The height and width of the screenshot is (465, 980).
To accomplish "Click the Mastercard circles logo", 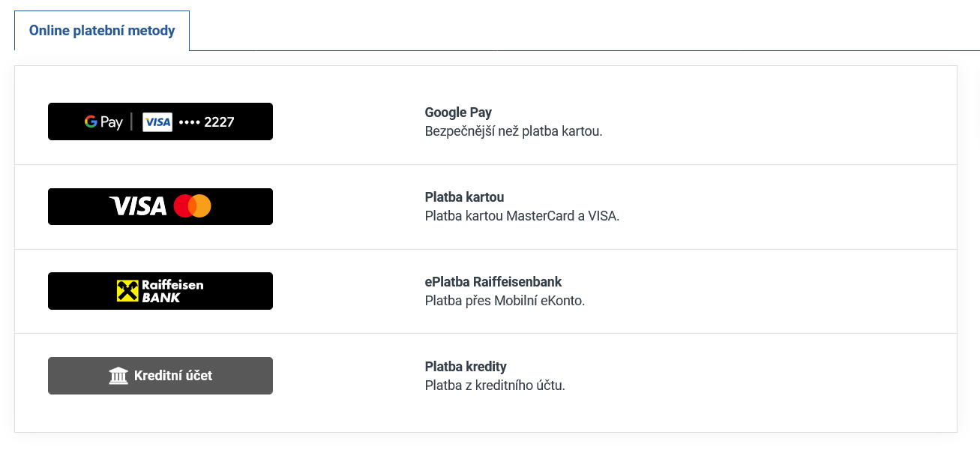I will pos(193,206).
